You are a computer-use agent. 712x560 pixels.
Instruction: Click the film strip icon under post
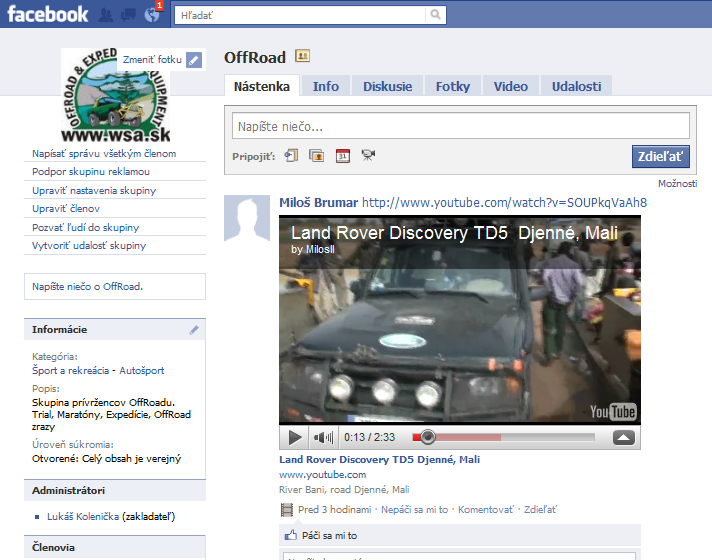pyautogui.click(x=287, y=510)
